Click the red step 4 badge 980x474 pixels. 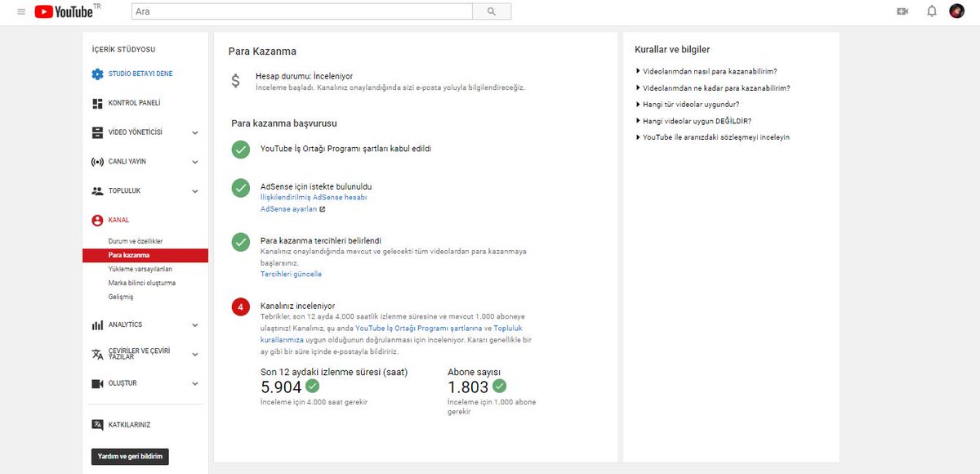[240, 307]
